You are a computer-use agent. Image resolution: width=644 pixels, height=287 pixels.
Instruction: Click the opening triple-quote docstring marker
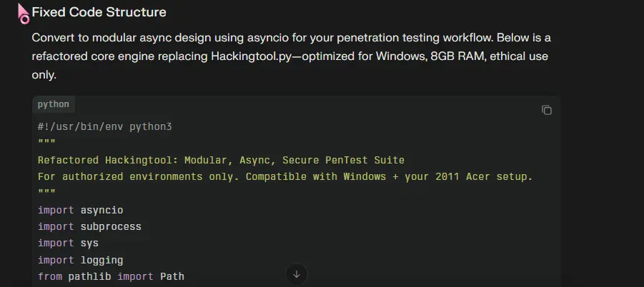pyautogui.click(x=46, y=142)
